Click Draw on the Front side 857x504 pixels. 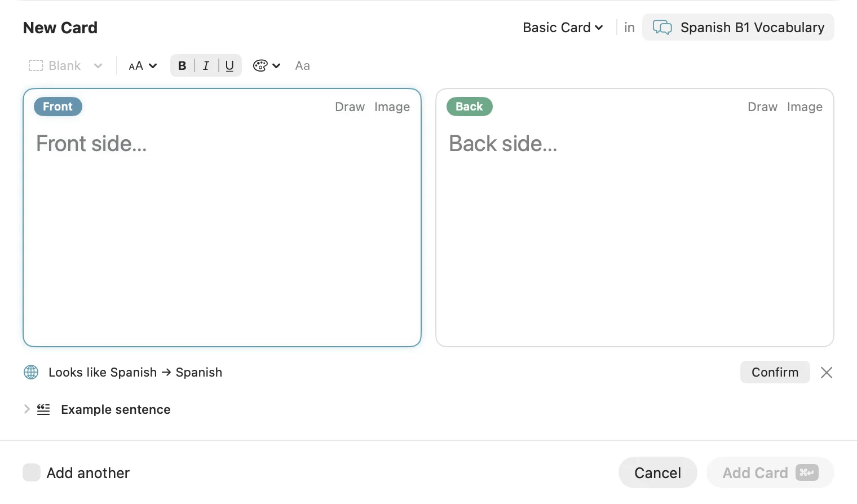pos(350,107)
